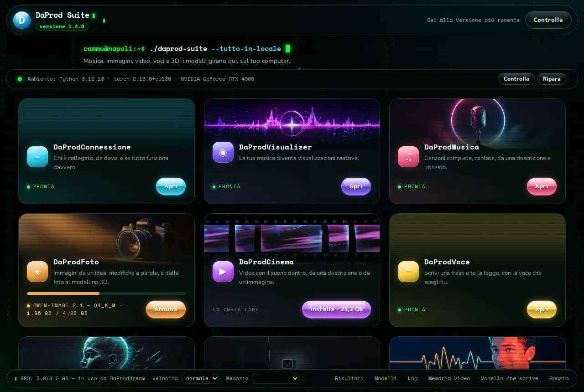584x392 pixels.
Task: Click Controlla in the environment bar
Action: [516, 79]
